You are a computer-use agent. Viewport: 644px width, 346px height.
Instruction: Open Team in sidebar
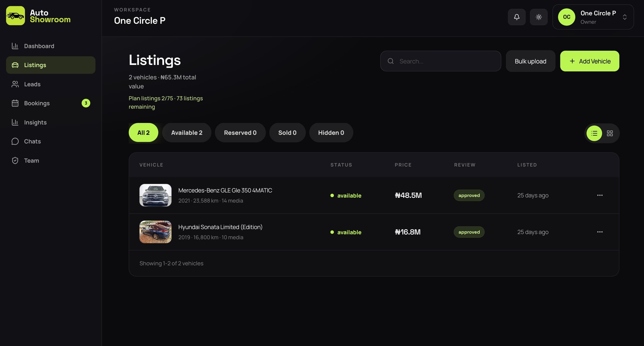coord(51,160)
